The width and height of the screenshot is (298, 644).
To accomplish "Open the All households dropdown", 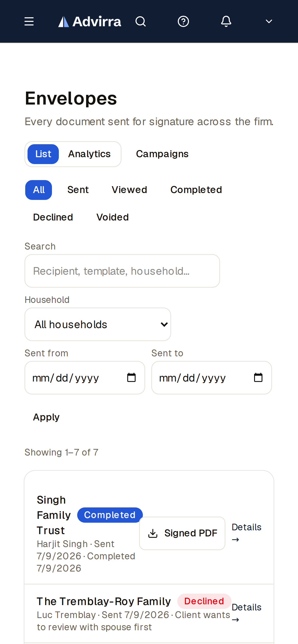I will [x=98, y=324].
